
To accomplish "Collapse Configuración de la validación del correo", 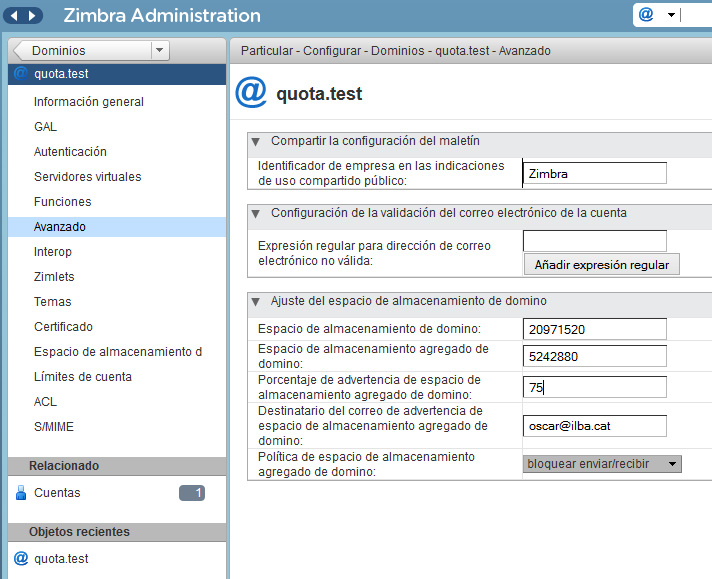I will (256, 213).
